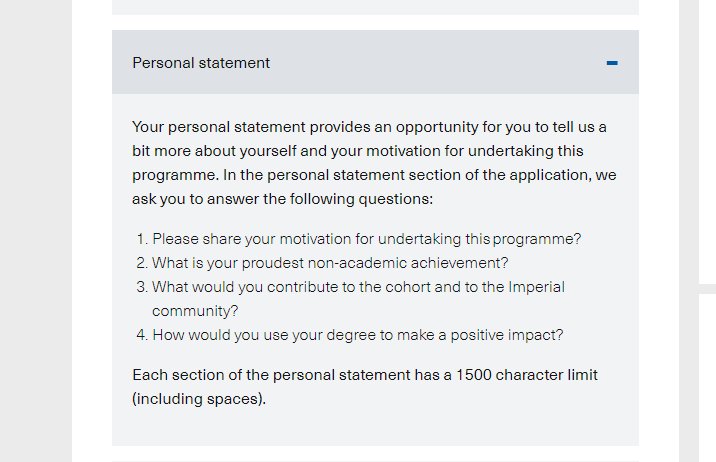The height and width of the screenshot is (462, 716).
Task: Click the Personal statement accordion heading text
Action: point(201,63)
